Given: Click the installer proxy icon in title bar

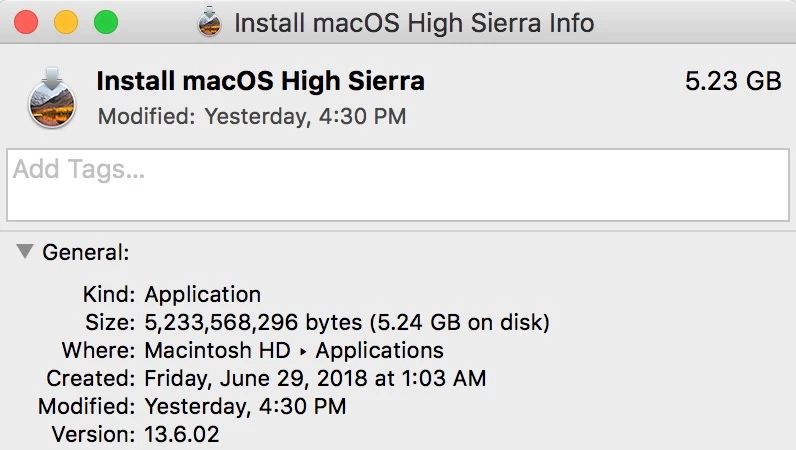Looking at the screenshot, I should (209, 22).
